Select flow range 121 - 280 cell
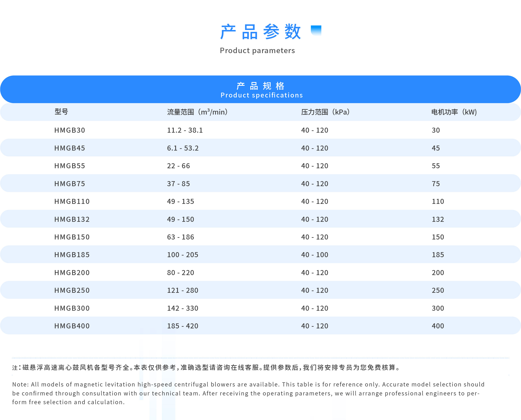This screenshot has width=521, height=420. click(x=183, y=290)
